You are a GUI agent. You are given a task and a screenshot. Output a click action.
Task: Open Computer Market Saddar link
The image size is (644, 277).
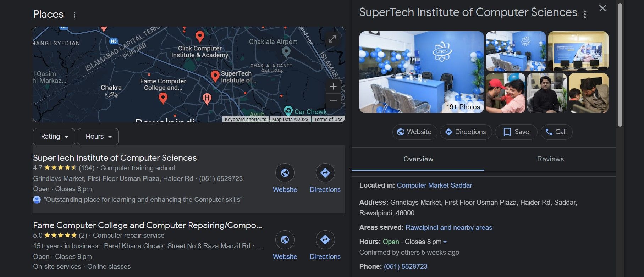434,185
